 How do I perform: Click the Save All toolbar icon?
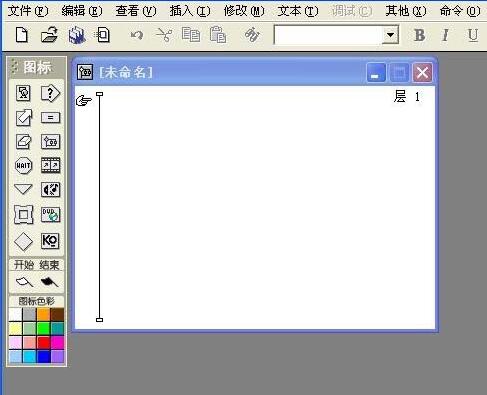(77, 35)
